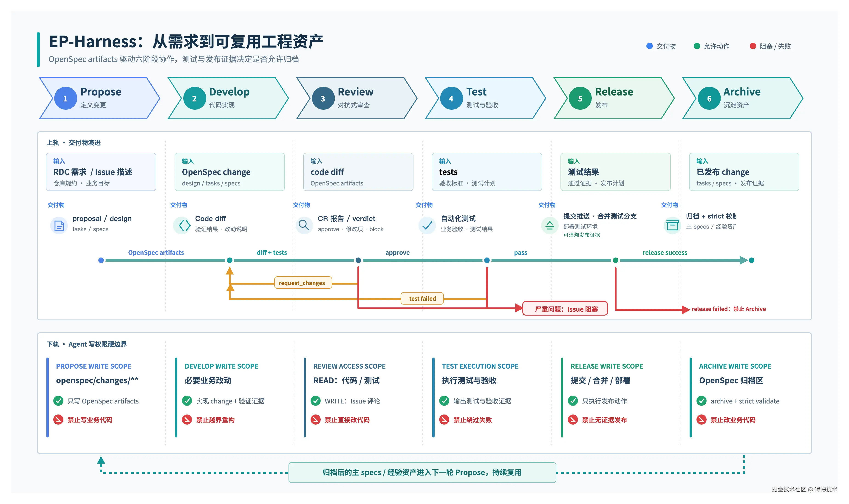Click the openspec/changes/** path text
This screenshot has width=849, height=504.
pos(97,381)
